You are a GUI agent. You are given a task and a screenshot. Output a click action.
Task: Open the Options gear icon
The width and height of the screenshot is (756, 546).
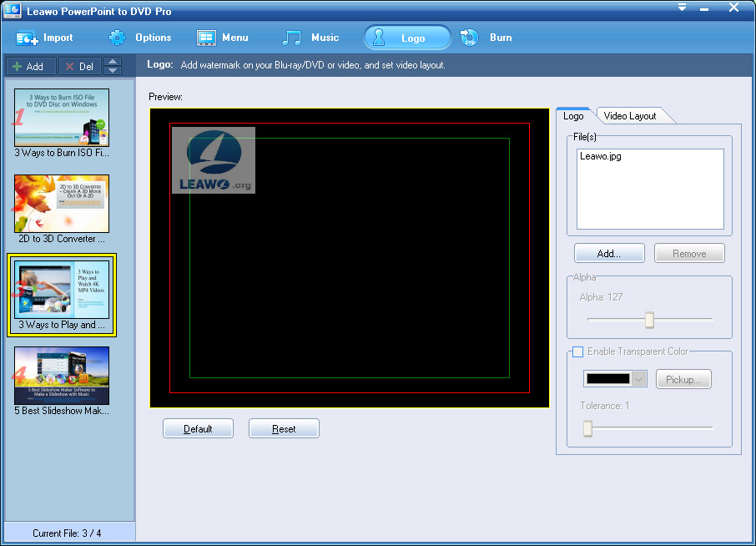[118, 38]
